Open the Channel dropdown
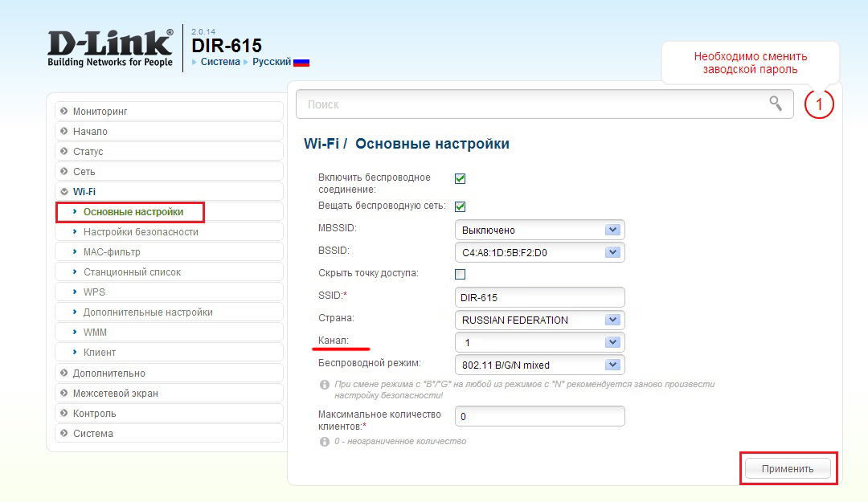 point(540,343)
